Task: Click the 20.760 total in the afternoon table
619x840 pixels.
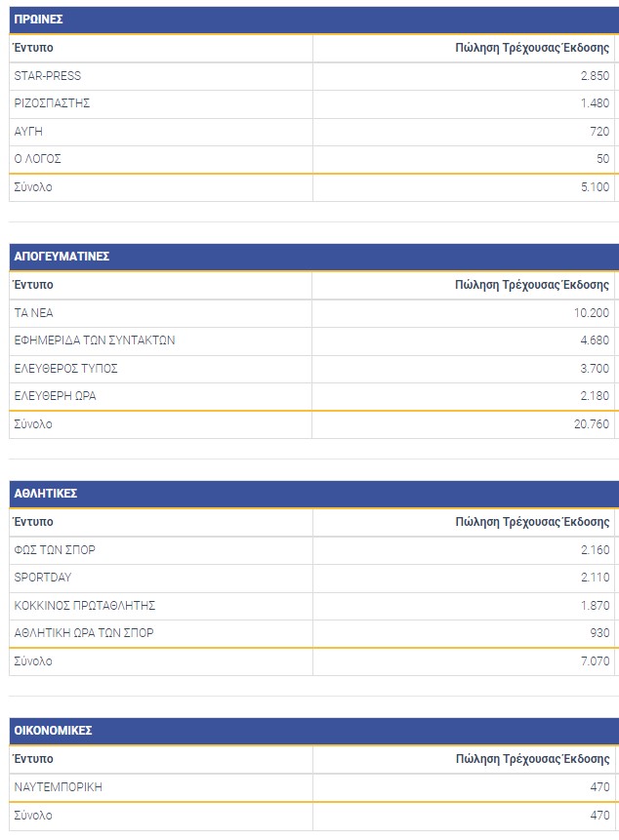Action: tap(592, 424)
